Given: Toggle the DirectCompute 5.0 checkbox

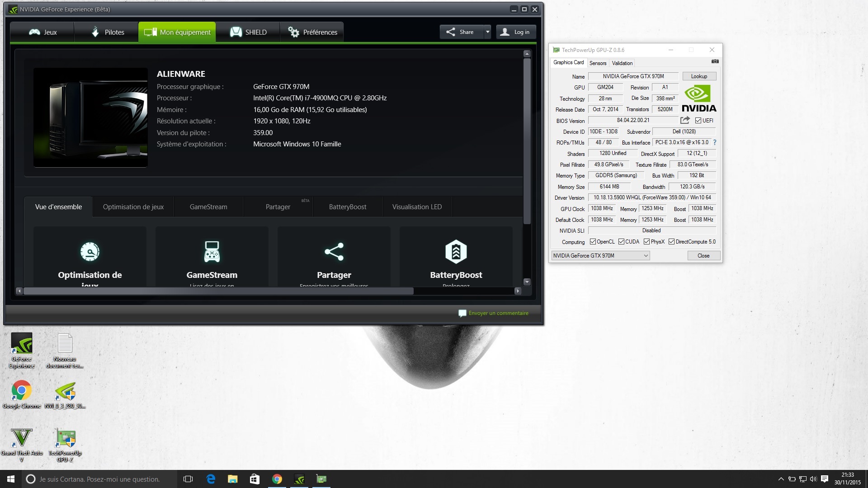Looking at the screenshot, I should (x=671, y=242).
